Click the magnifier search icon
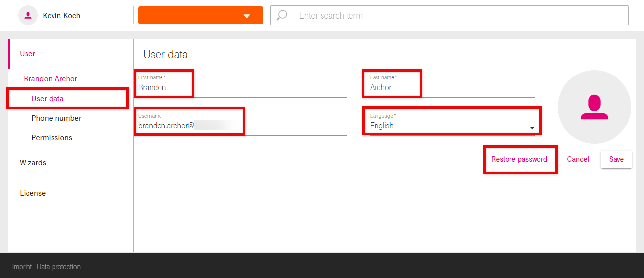 [282, 15]
